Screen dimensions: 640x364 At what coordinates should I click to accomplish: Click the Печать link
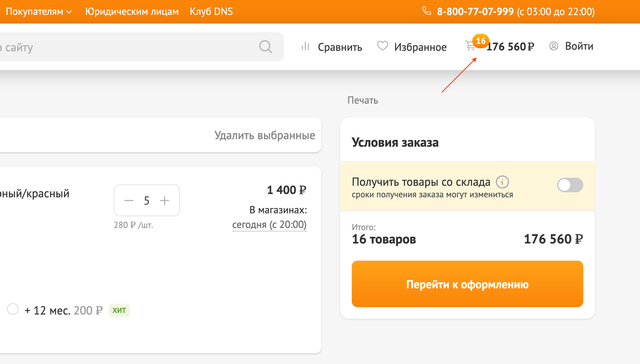363,100
